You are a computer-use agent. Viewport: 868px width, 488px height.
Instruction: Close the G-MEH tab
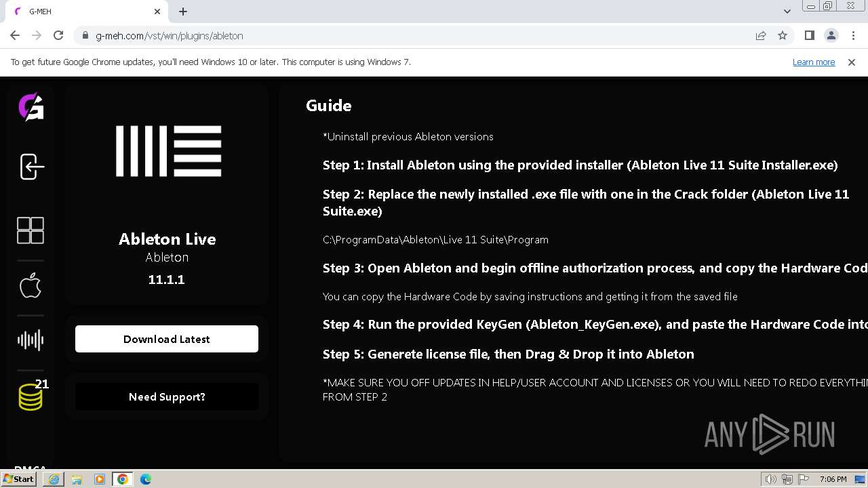157,12
